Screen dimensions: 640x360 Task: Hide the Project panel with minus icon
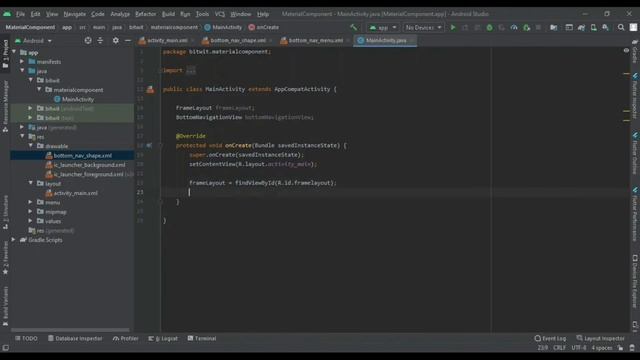[128, 40]
